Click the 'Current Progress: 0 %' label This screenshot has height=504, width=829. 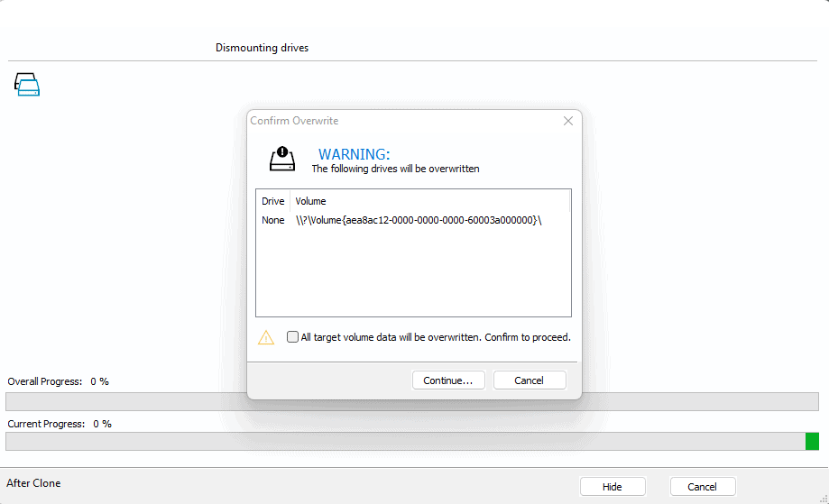(60, 424)
